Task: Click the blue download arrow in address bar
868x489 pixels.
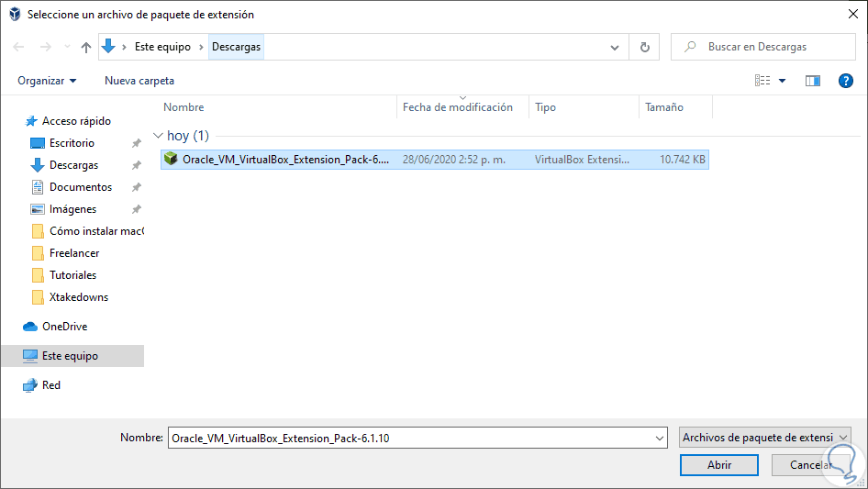Action: pos(108,47)
